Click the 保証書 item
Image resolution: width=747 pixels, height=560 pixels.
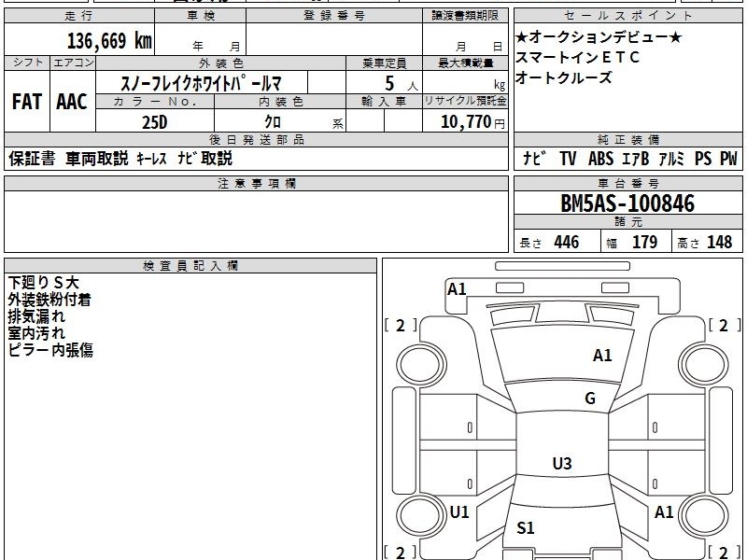[32, 158]
